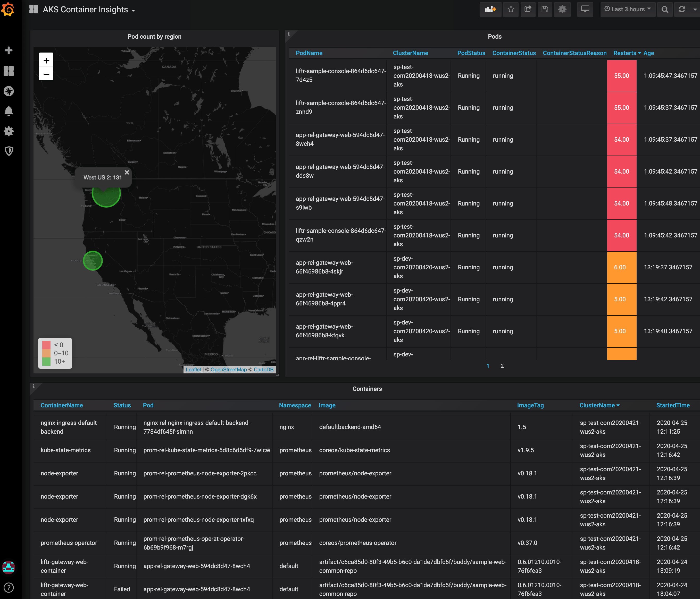Open dashboard settings gear in top bar
Image resolution: width=700 pixels, height=599 pixels.
[562, 10]
